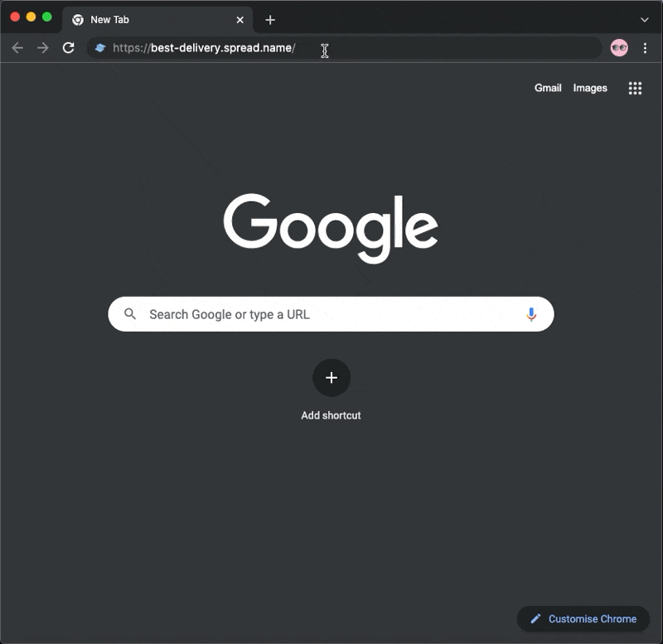663x644 pixels.
Task: Click the Customise Chrome button
Action: tap(583, 619)
